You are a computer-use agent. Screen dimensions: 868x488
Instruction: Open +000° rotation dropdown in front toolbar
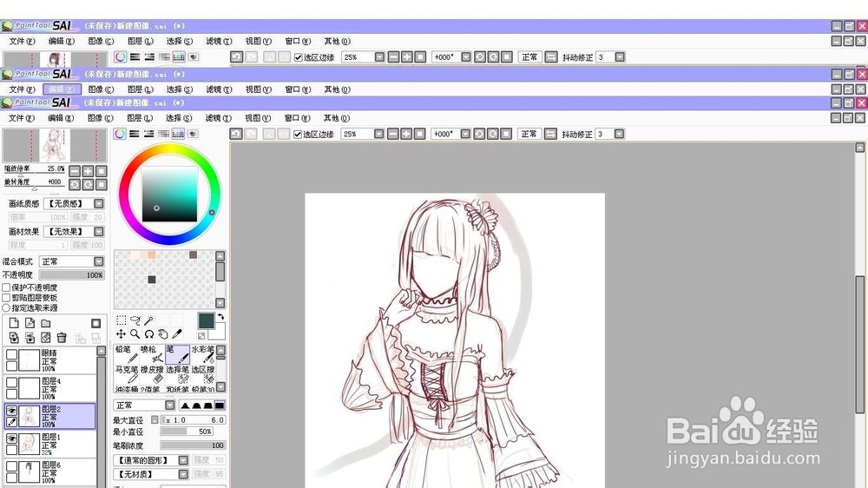point(465,134)
